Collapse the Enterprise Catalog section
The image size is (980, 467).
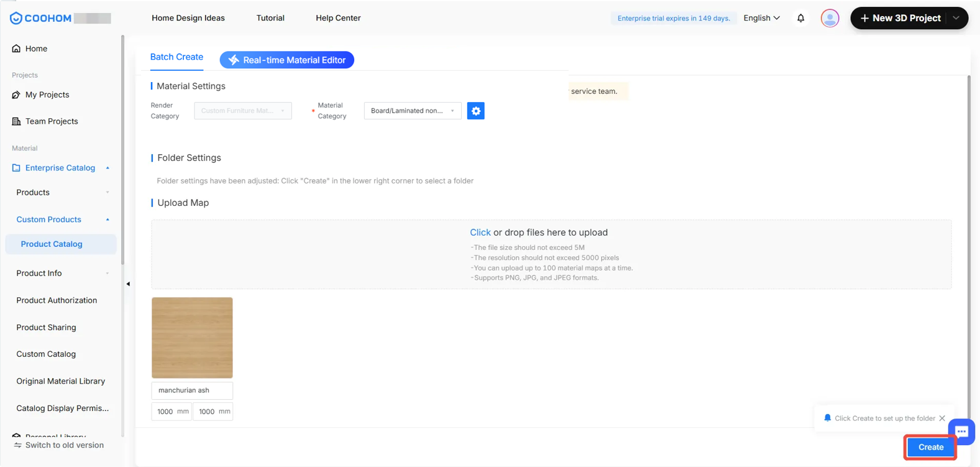click(x=108, y=168)
